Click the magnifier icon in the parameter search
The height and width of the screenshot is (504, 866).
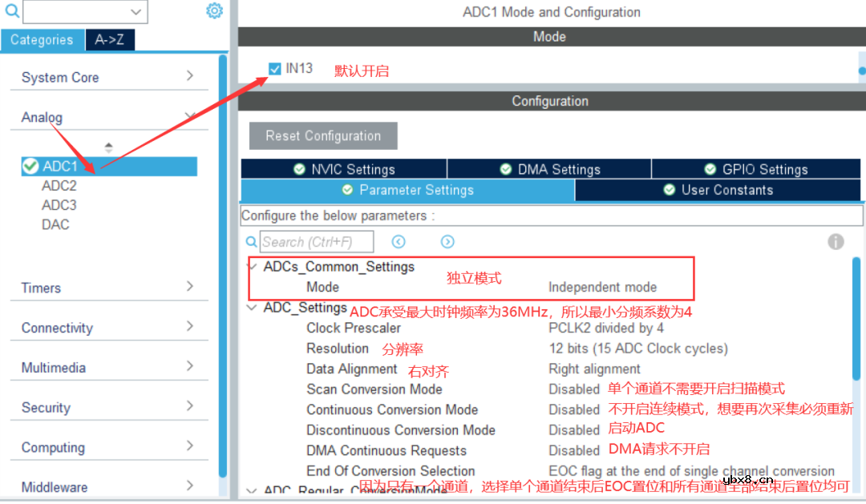pyautogui.click(x=251, y=241)
